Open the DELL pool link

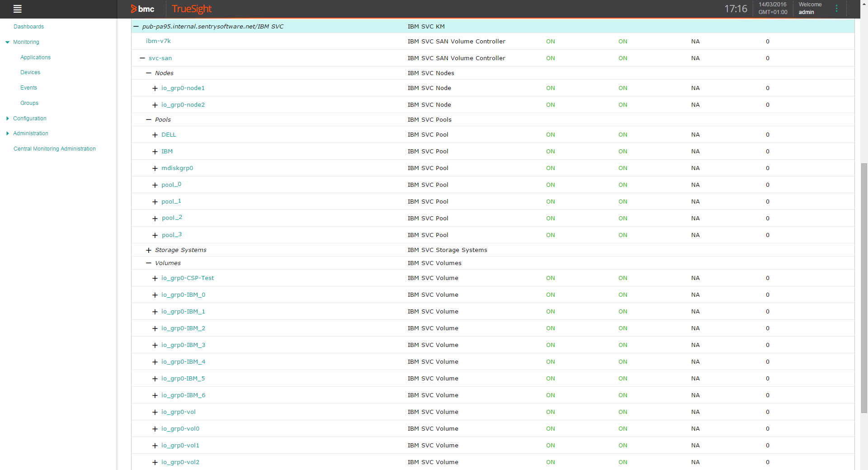(169, 135)
